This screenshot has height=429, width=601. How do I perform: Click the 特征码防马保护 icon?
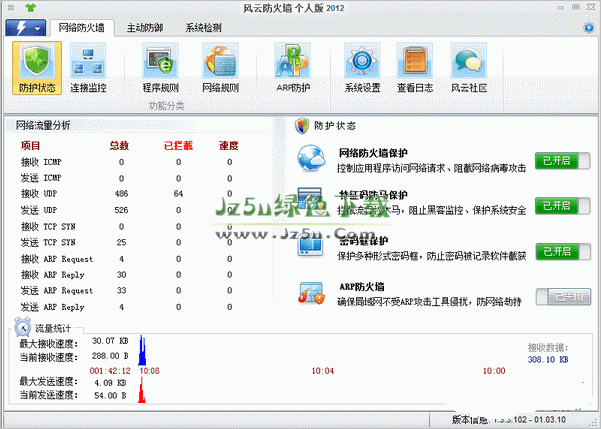tap(310, 199)
